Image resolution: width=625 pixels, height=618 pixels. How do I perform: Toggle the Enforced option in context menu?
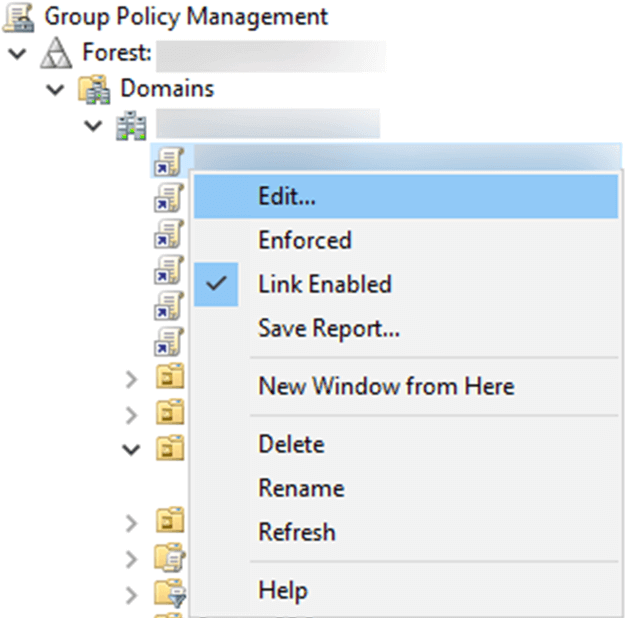tap(305, 240)
